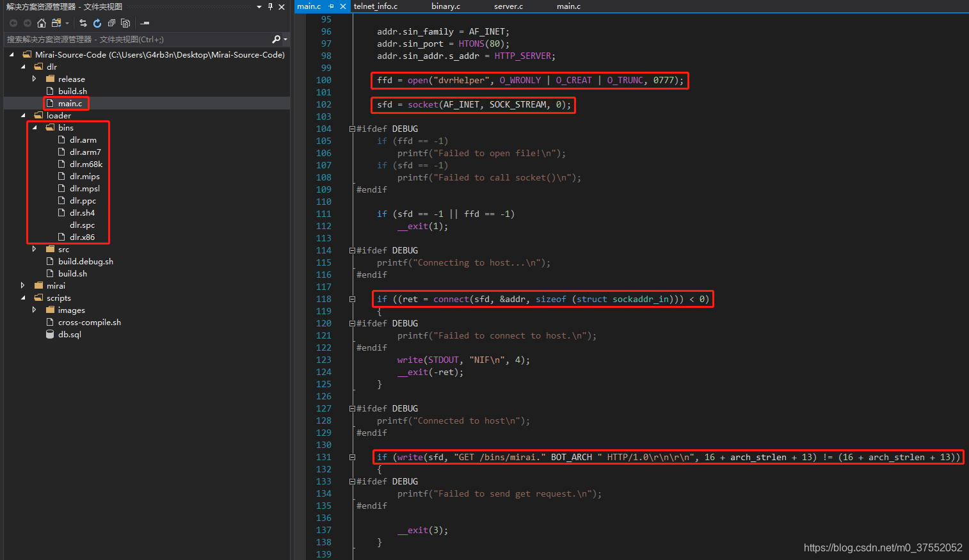This screenshot has height=560, width=969.
Task: Select the dlr.mpsl file
Action: (x=84, y=189)
